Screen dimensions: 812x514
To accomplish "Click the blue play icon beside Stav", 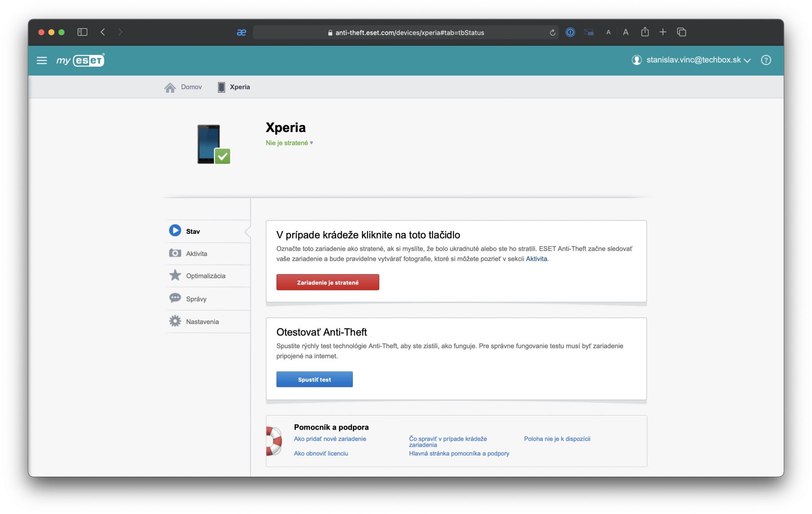I will point(175,231).
